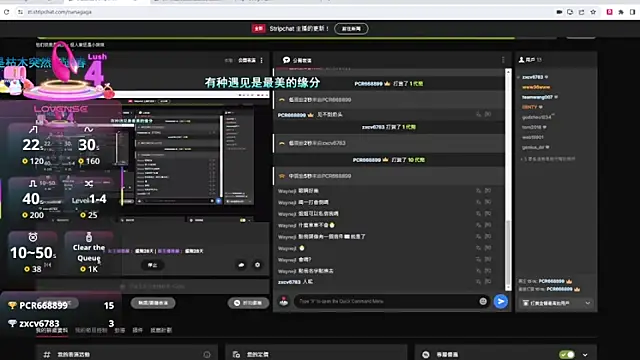Screen dimensions: 640x360
Task: Click the hashtag icon in bottom-left card
Action: point(47,355)
